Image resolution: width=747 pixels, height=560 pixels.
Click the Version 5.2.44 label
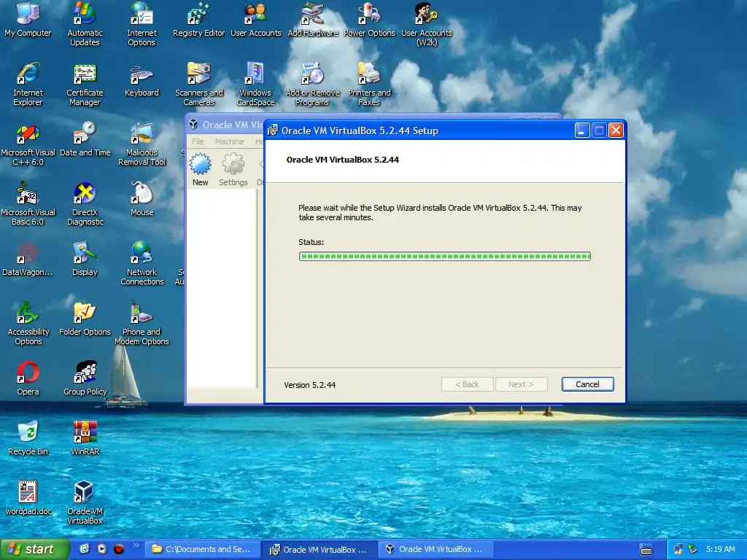(x=309, y=385)
